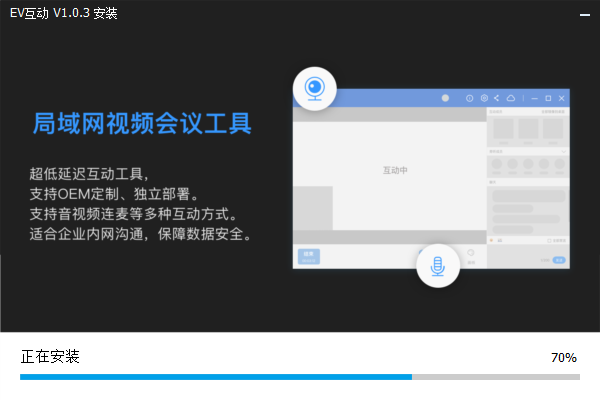Click the maximize square in preview window
The image size is (600, 400).
(x=548, y=98)
